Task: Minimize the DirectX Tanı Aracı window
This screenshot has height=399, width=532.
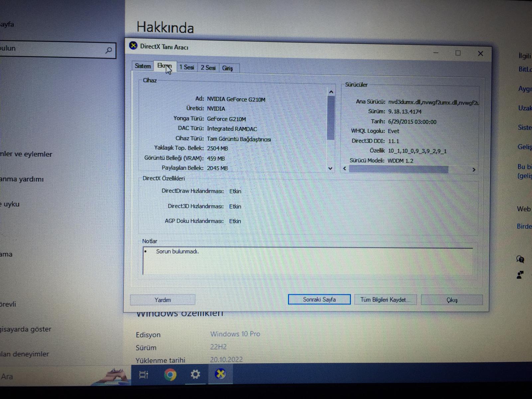Action: (436, 53)
